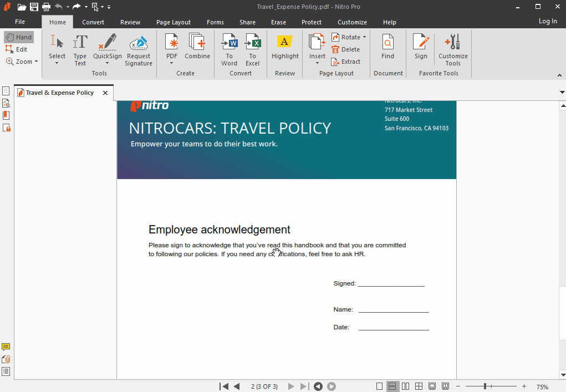Select the Travel & Expense Policy document tab
566x392 pixels.
pos(59,93)
